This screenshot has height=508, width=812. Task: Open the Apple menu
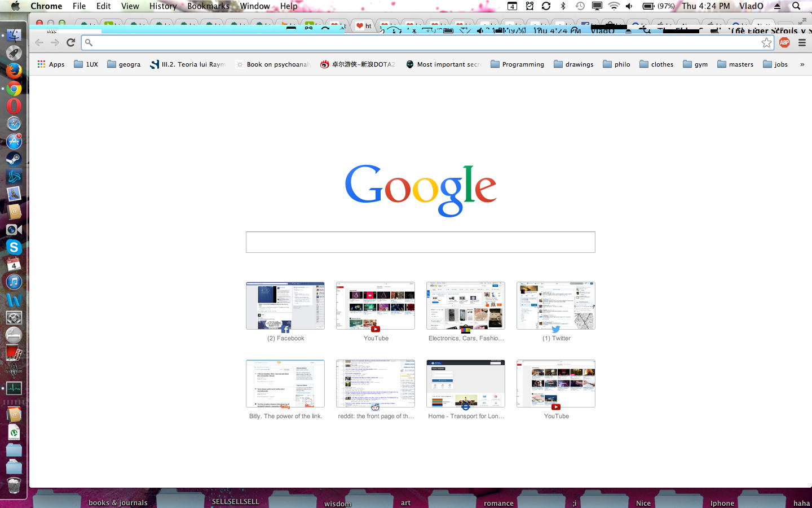coord(15,6)
